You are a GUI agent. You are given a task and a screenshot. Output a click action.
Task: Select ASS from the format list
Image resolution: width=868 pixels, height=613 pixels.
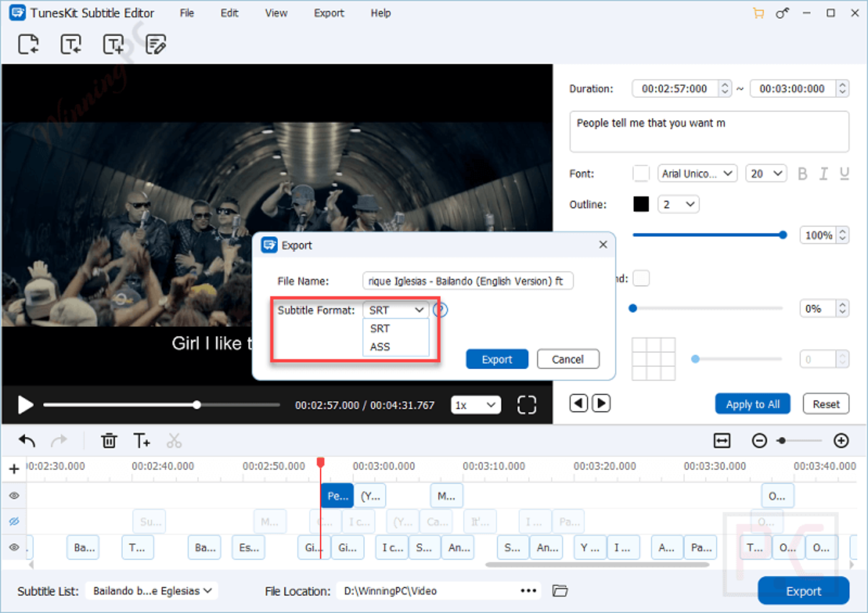point(396,347)
